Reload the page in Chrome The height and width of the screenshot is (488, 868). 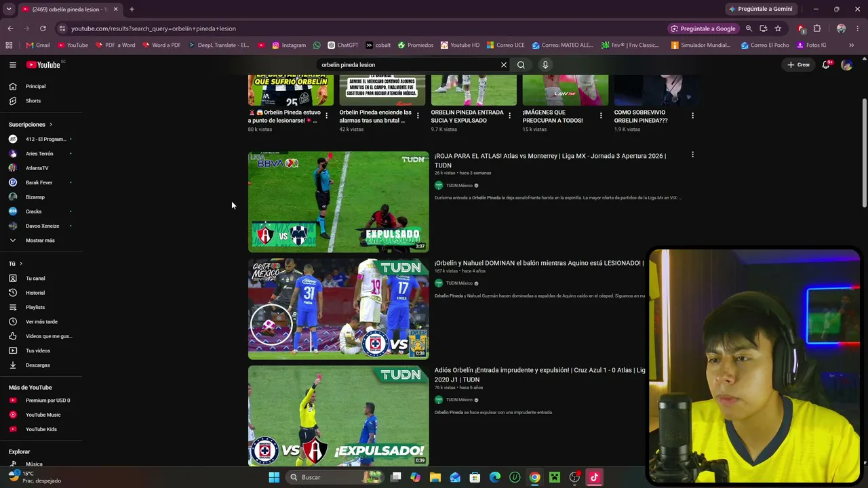pos(43,28)
